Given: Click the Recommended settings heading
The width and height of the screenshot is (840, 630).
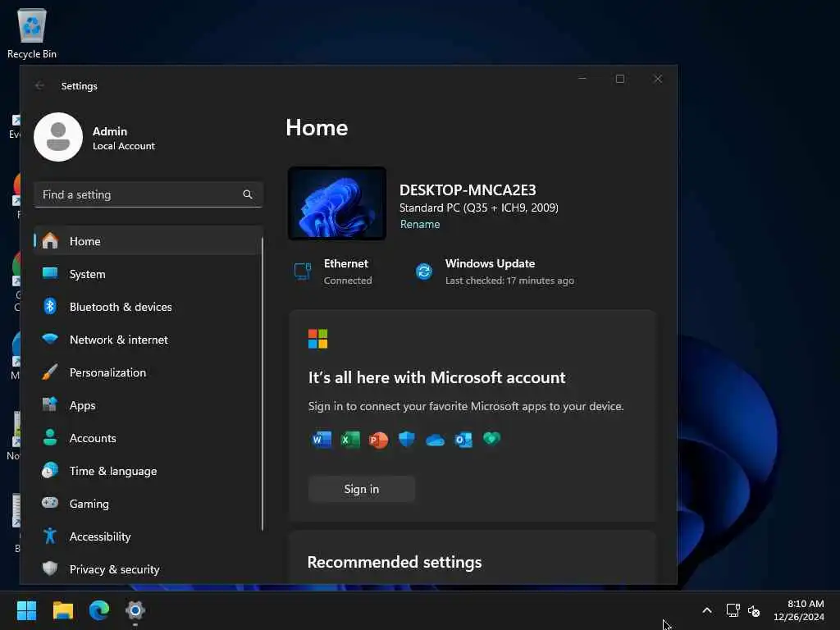Looking at the screenshot, I should 395,562.
